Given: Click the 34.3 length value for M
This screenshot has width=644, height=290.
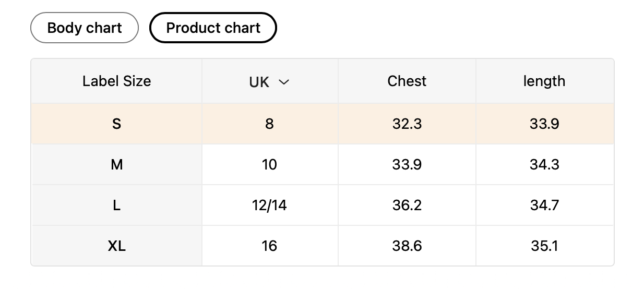Looking at the screenshot, I should point(544,165).
